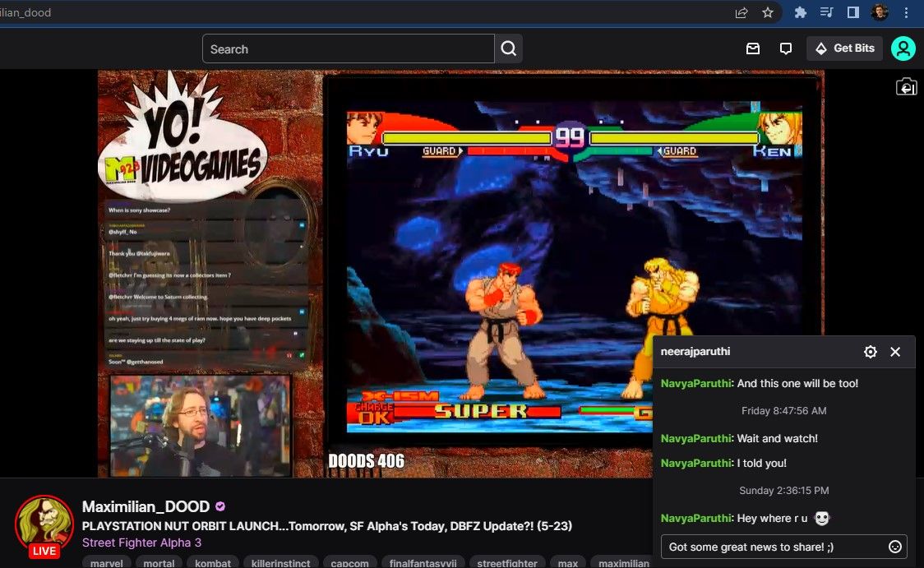Image resolution: width=924 pixels, height=568 pixels.
Task: Click the verified partner badge
Action: (x=220, y=506)
